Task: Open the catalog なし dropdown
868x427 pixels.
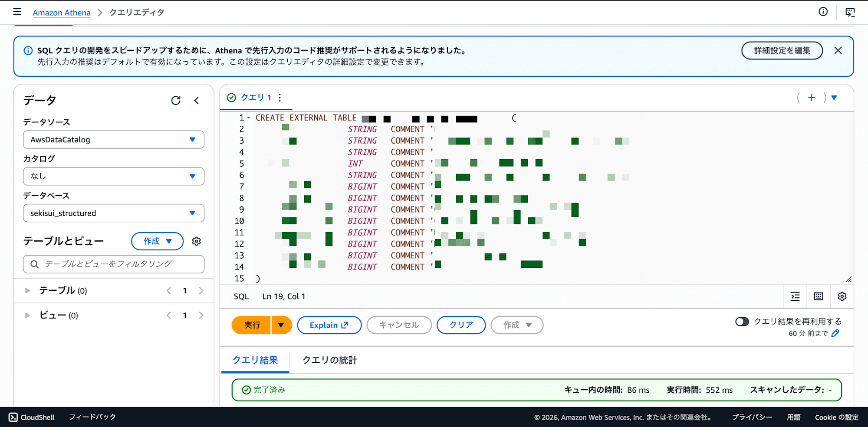Action: 114,176
